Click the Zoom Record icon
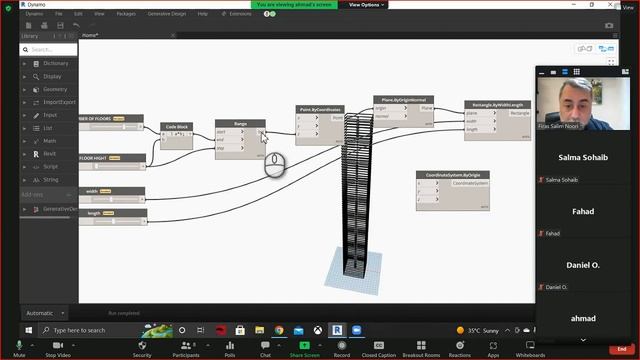The width and height of the screenshot is (640, 360). point(342,346)
